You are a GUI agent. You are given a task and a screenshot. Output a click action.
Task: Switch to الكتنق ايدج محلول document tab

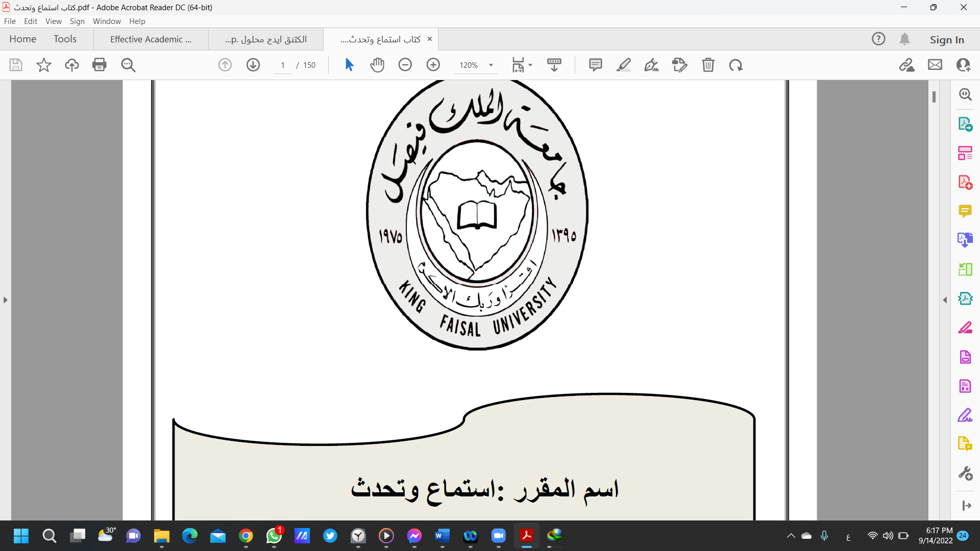pos(266,39)
